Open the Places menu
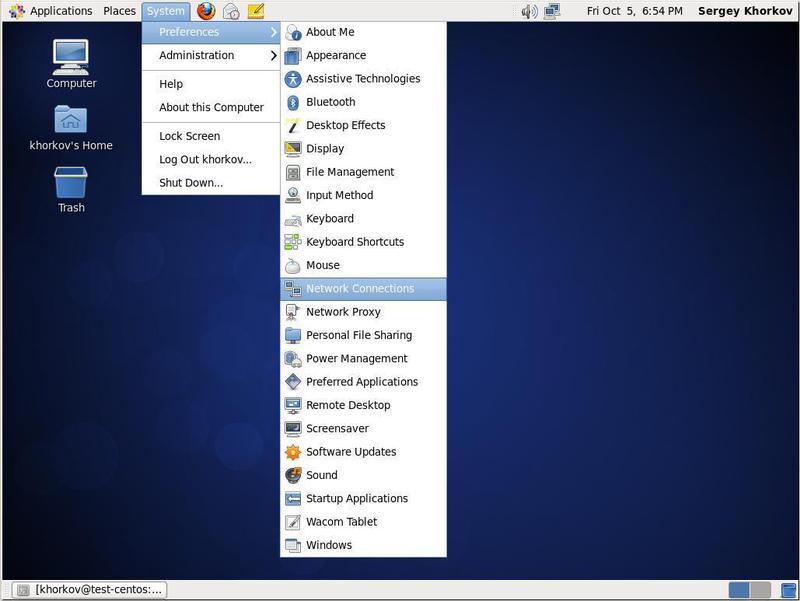Image resolution: width=800 pixels, height=601 pixels. tap(118, 11)
